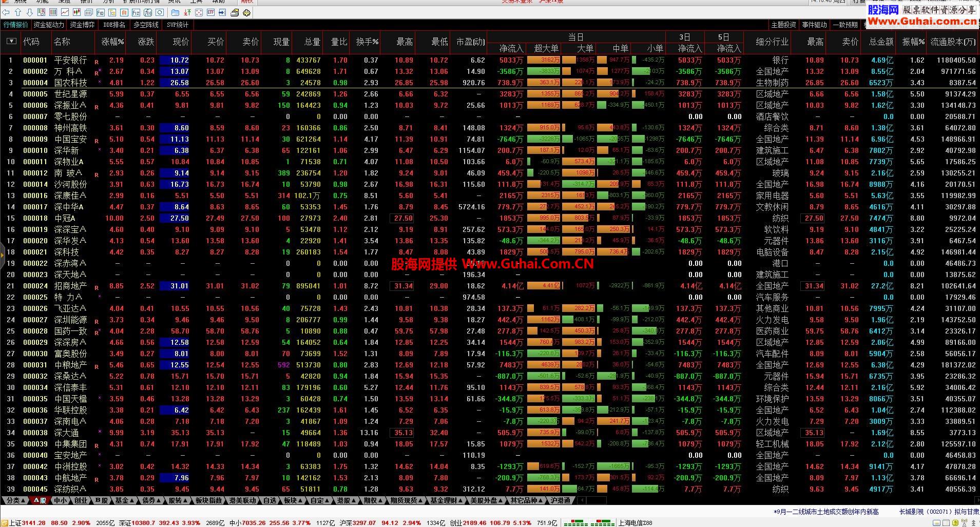Expand the 期权 bottom tab menu
The image size is (980, 527).
[373, 500]
